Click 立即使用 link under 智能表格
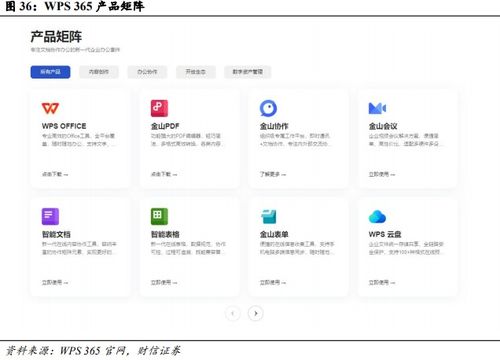 coord(164,282)
